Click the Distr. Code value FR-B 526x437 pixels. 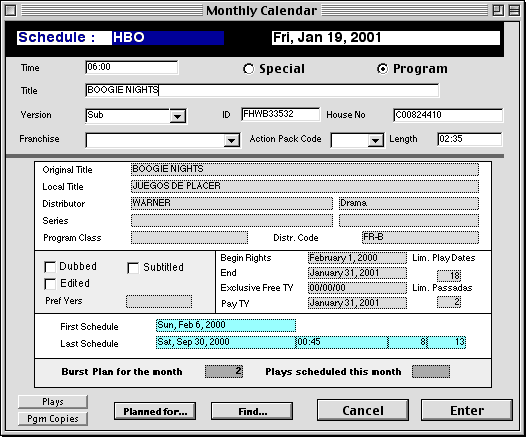tap(420, 237)
